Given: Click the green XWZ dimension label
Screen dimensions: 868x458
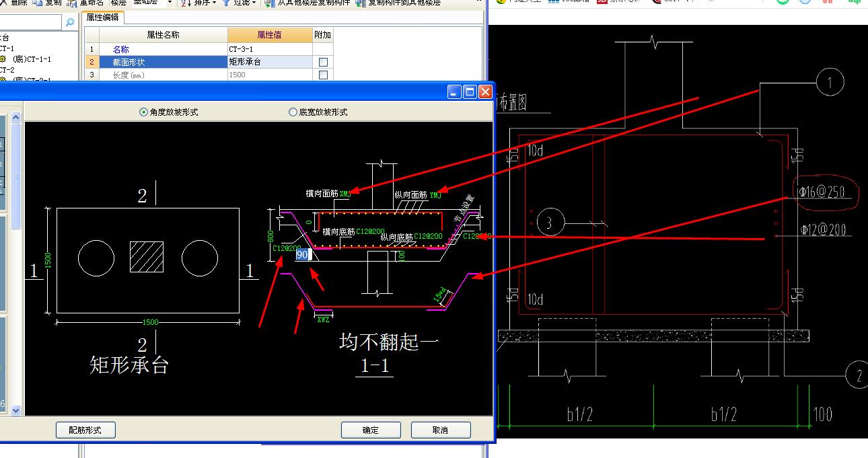Looking at the screenshot, I should tap(324, 319).
